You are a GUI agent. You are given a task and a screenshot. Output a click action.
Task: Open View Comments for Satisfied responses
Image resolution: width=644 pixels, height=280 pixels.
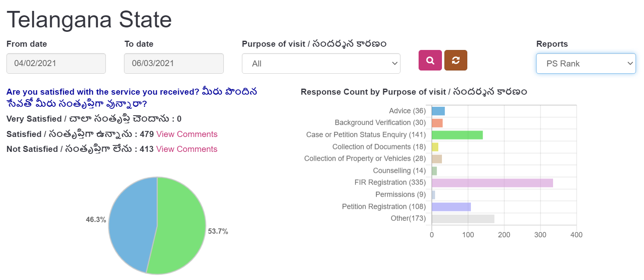[187, 134]
